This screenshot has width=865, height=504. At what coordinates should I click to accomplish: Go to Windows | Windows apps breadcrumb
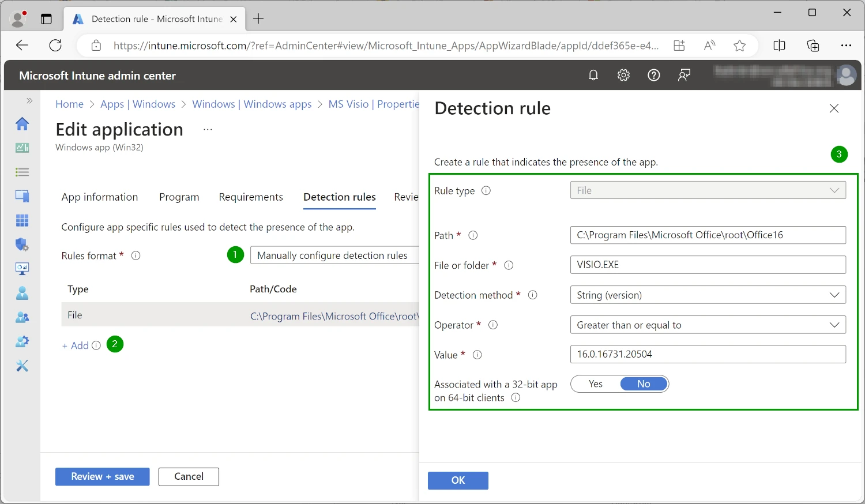coord(252,104)
